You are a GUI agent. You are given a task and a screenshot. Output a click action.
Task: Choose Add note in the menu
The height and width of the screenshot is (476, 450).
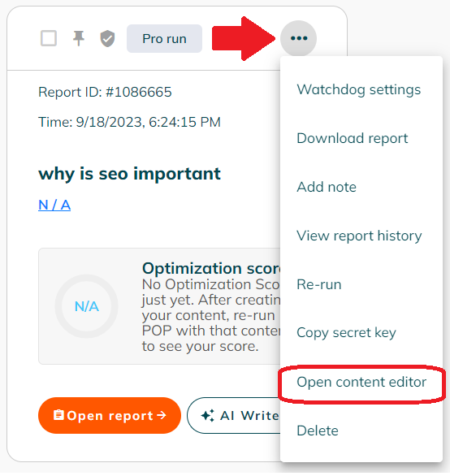point(327,187)
